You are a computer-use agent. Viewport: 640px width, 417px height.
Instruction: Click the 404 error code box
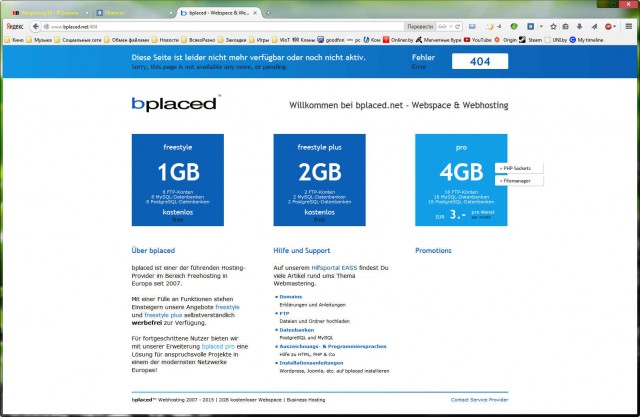tap(480, 61)
